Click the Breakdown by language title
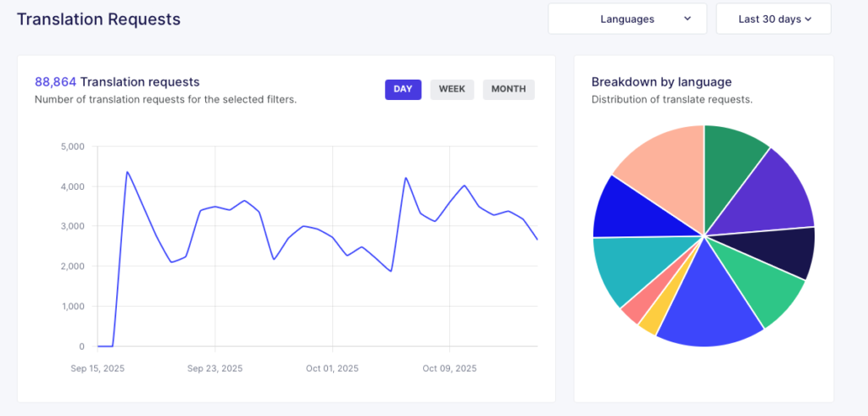 click(x=661, y=82)
